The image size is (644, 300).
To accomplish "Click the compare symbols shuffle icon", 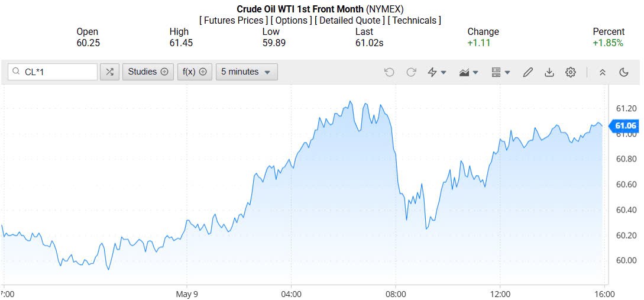I will tap(109, 72).
